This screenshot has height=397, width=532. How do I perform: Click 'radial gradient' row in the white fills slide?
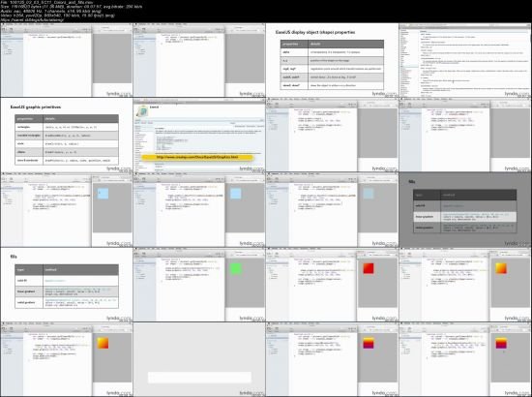(67, 302)
